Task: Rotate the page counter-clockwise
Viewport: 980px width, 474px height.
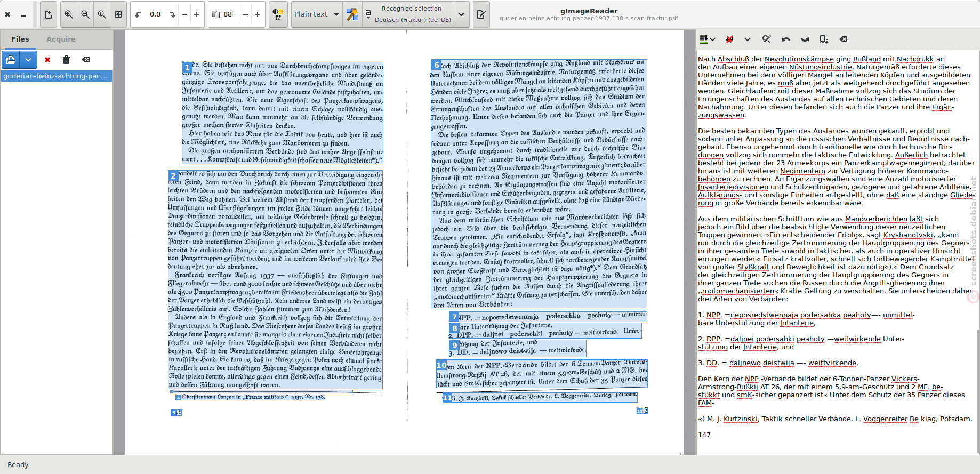Action: [x=138, y=14]
